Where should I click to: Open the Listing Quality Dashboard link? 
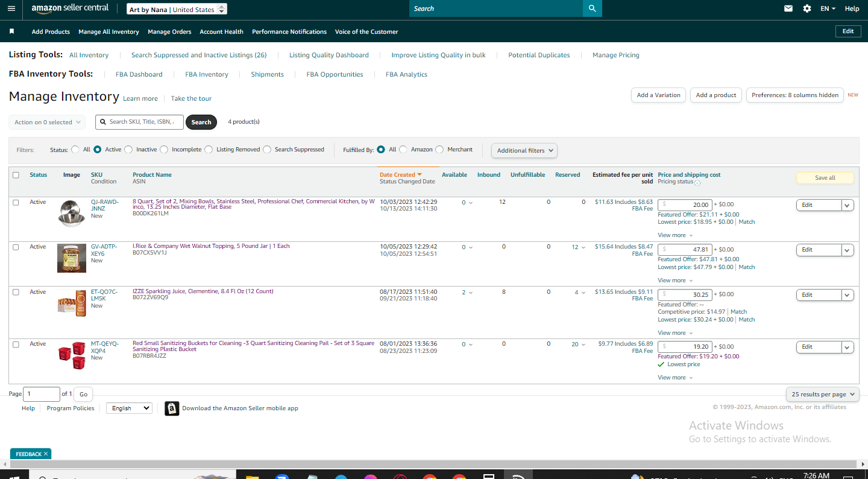(329, 55)
